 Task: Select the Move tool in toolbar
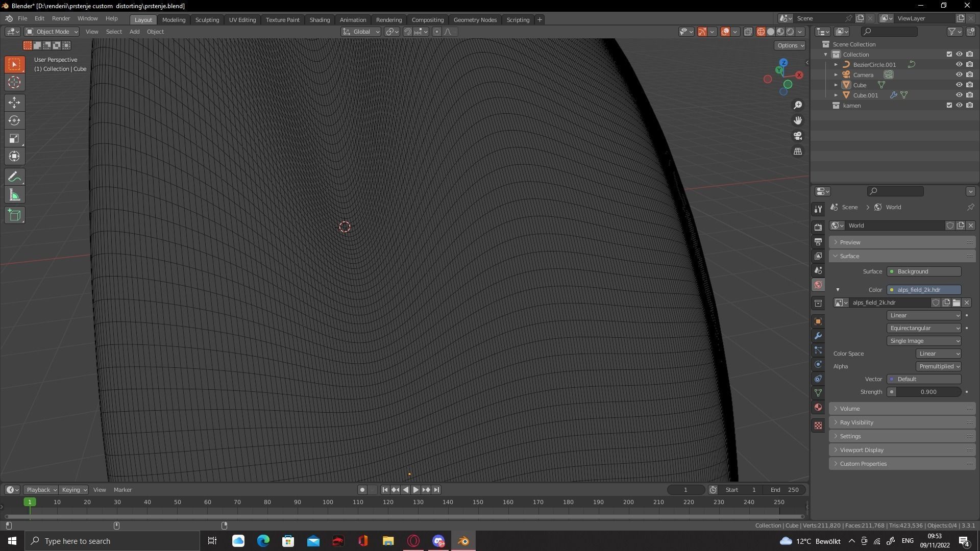pos(14,102)
